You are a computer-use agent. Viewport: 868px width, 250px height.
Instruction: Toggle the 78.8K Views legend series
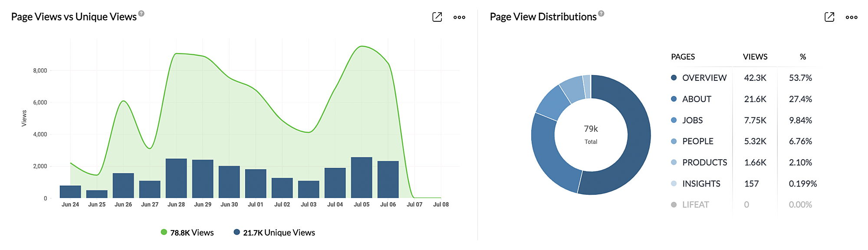pyautogui.click(x=187, y=233)
